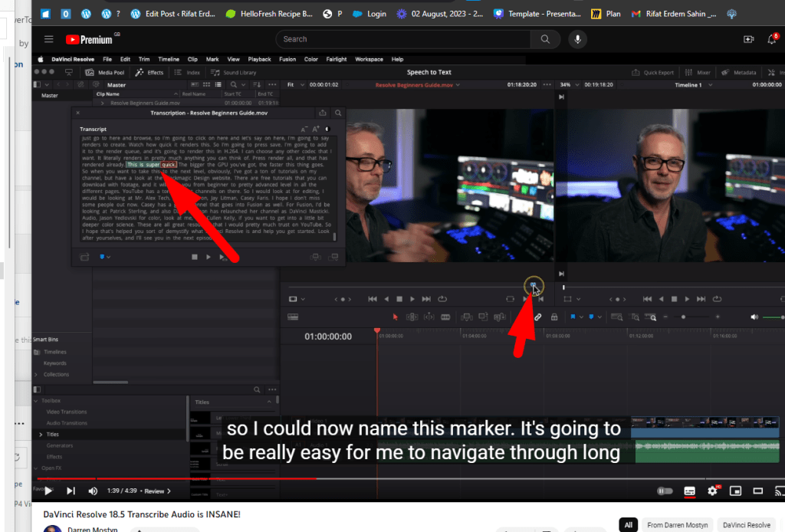Viewport: 785px width, 532px height.
Task: Toggle transcript contrast half-circle icon
Action: (x=328, y=129)
